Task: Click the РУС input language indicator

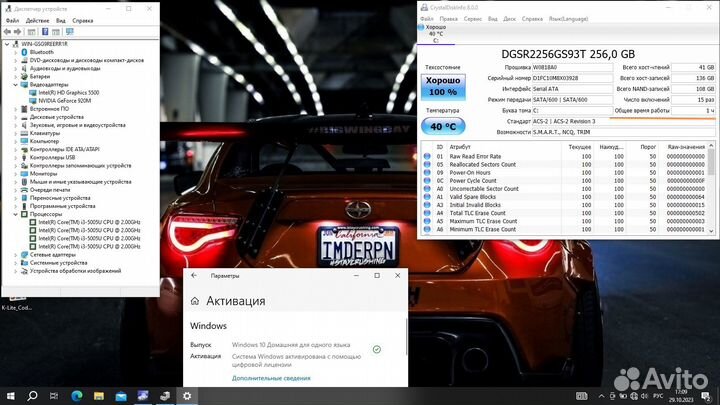Action: point(658,396)
